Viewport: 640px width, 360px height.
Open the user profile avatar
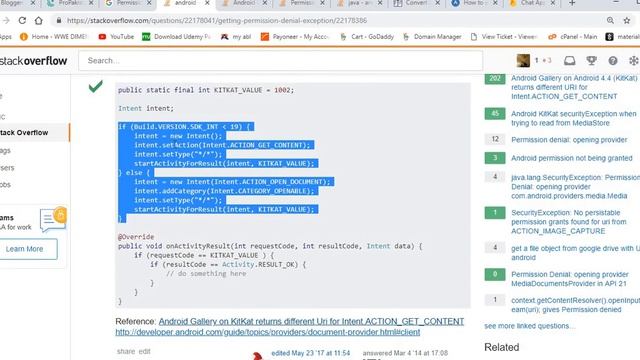523,60
